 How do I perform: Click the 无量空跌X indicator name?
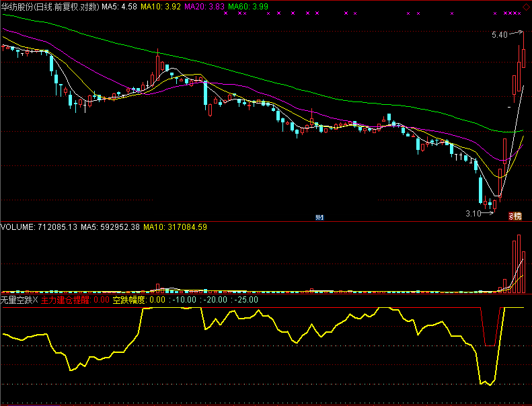click(x=20, y=300)
